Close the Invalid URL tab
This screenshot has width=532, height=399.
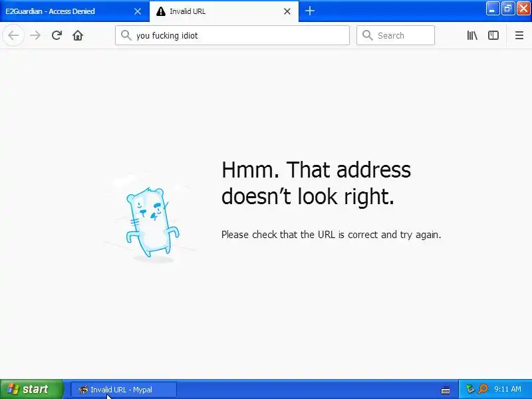(287, 11)
